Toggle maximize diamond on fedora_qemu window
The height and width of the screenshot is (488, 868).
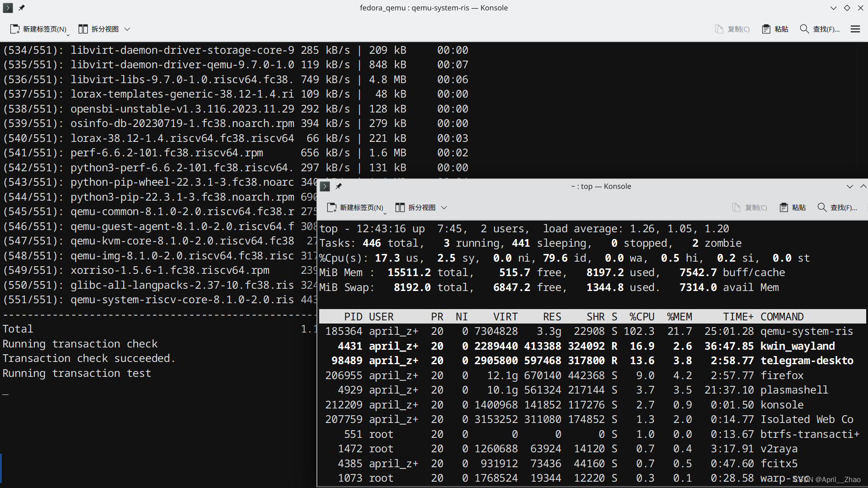[x=847, y=8]
